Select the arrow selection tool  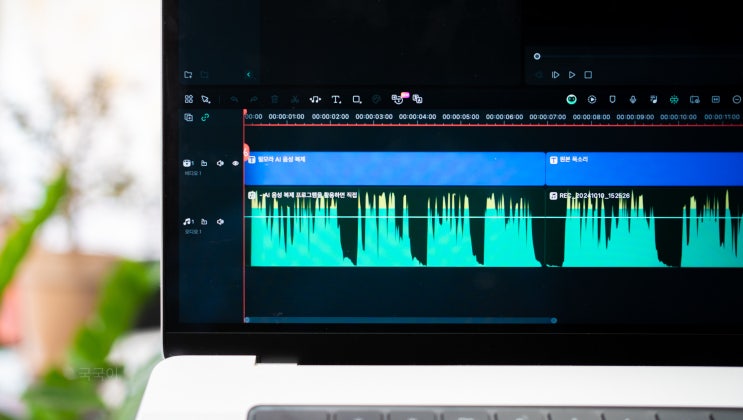[x=206, y=99]
